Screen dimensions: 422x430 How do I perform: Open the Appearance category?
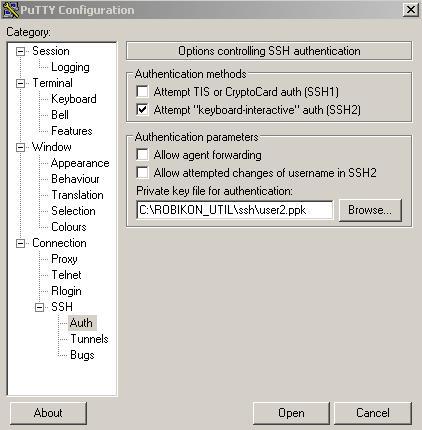click(x=80, y=163)
